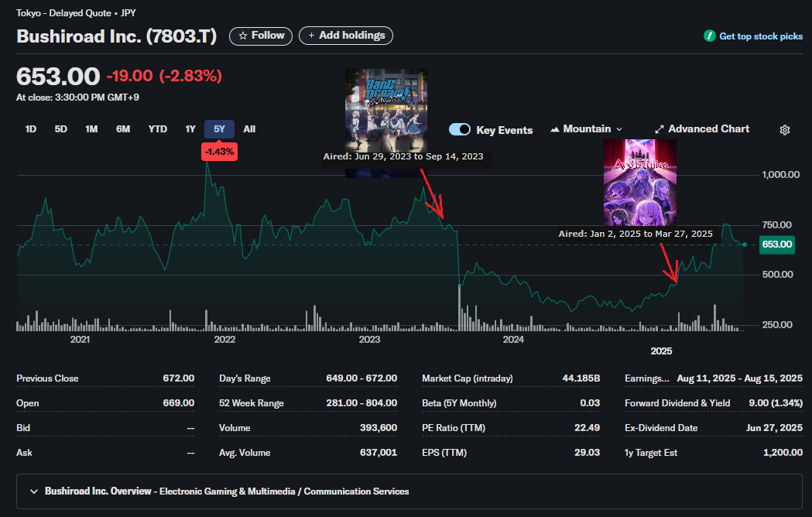Click the green Get top stock picks icon

710,36
